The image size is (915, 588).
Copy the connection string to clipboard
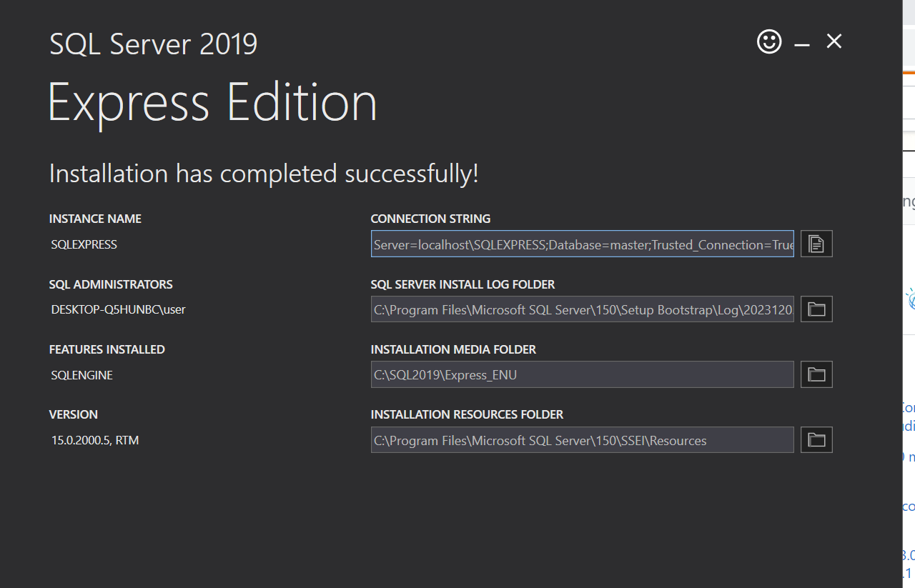[x=816, y=244]
